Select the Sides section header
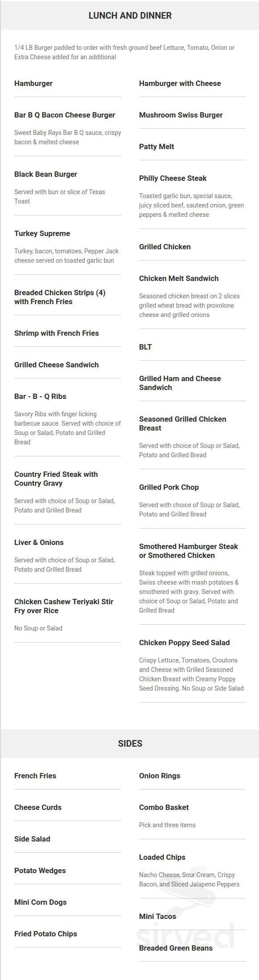The width and height of the screenshot is (259, 980). point(130,743)
